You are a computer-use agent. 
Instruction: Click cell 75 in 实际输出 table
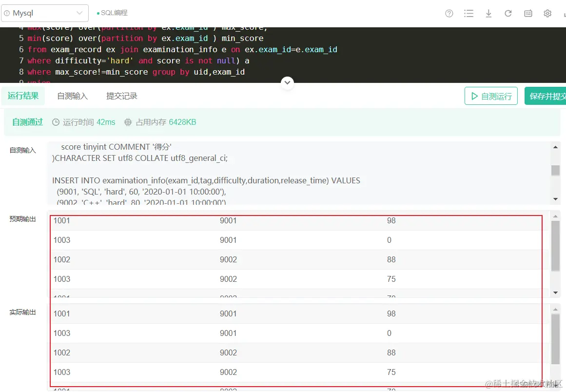391,372
